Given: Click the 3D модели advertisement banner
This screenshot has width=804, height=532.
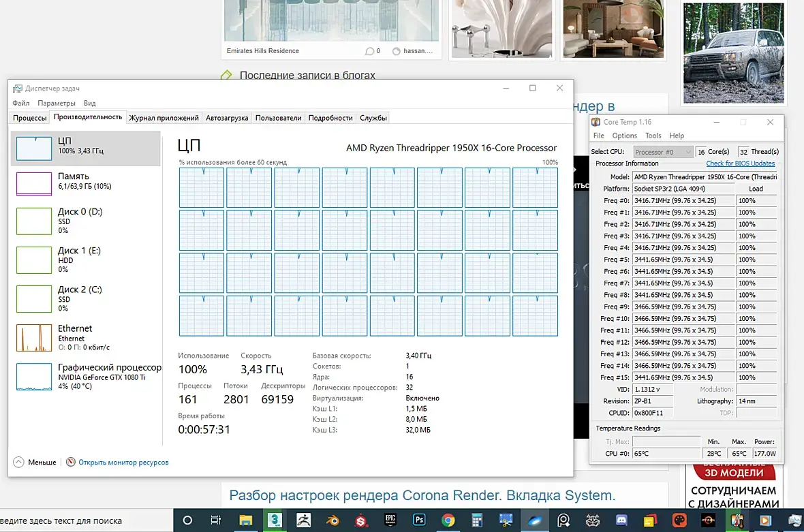Looking at the screenshot, I should pyautogui.click(x=733, y=487).
